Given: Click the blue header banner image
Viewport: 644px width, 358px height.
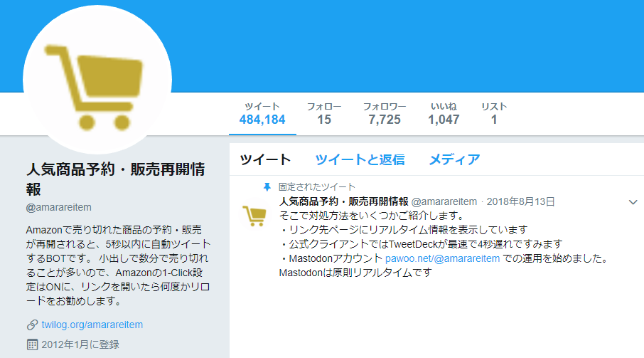Looking at the screenshot, I should 407,46.
